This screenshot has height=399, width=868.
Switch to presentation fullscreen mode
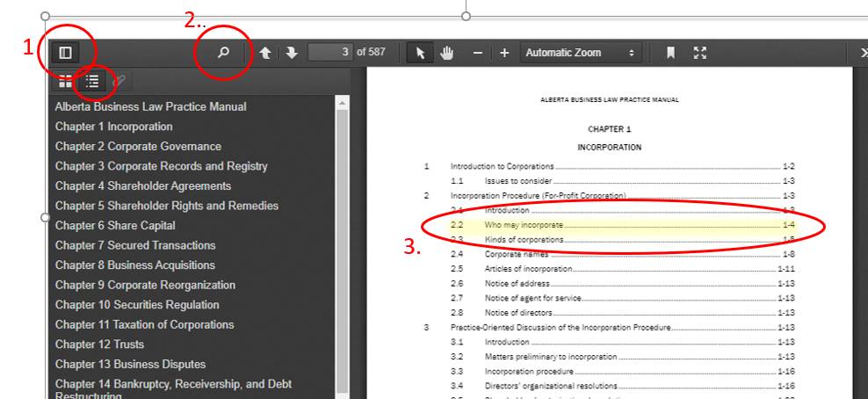(x=699, y=53)
